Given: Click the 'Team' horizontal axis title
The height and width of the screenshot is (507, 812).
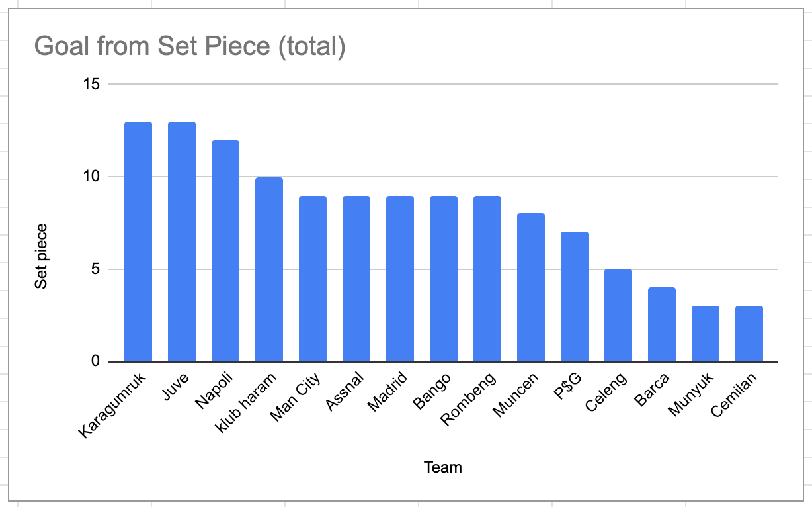Looking at the screenshot, I should click(x=443, y=468).
